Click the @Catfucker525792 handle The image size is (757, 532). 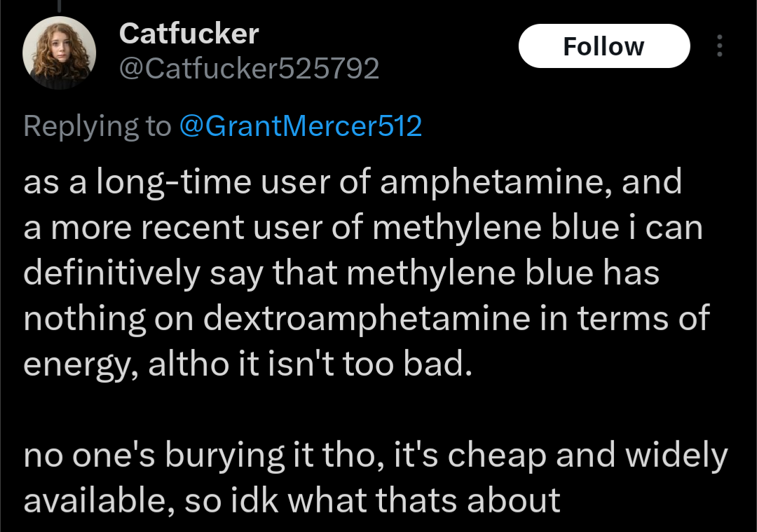point(250,69)
